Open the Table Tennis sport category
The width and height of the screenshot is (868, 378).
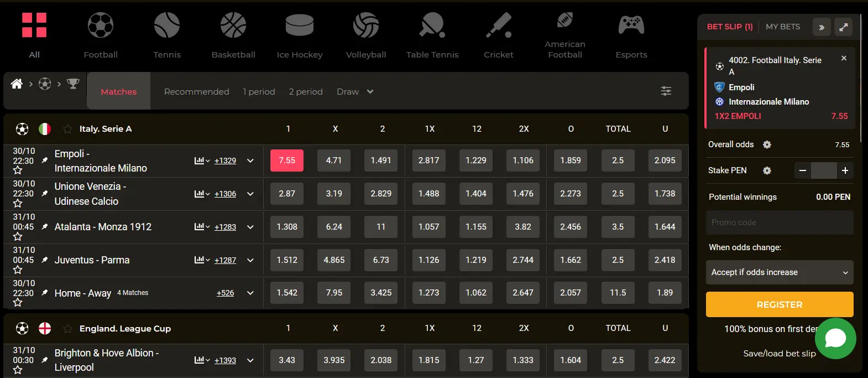pyautogui.click(x=432, y=35)
